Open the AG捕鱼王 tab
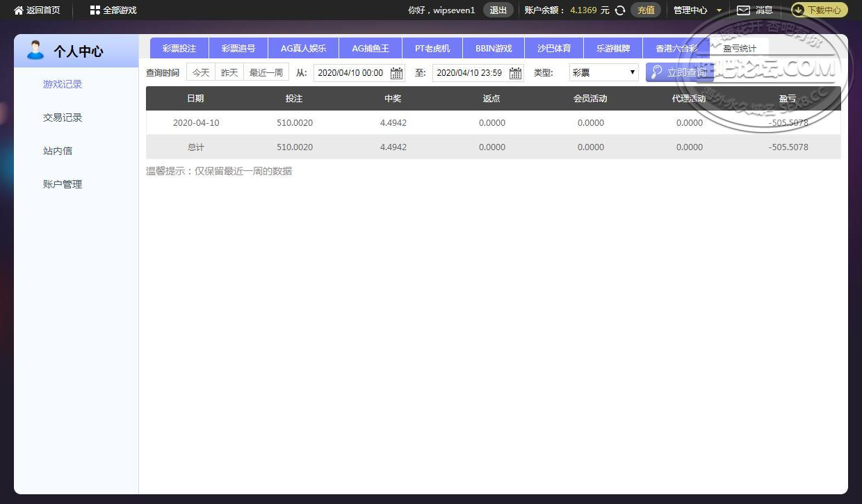 click(x=371, y=49)
